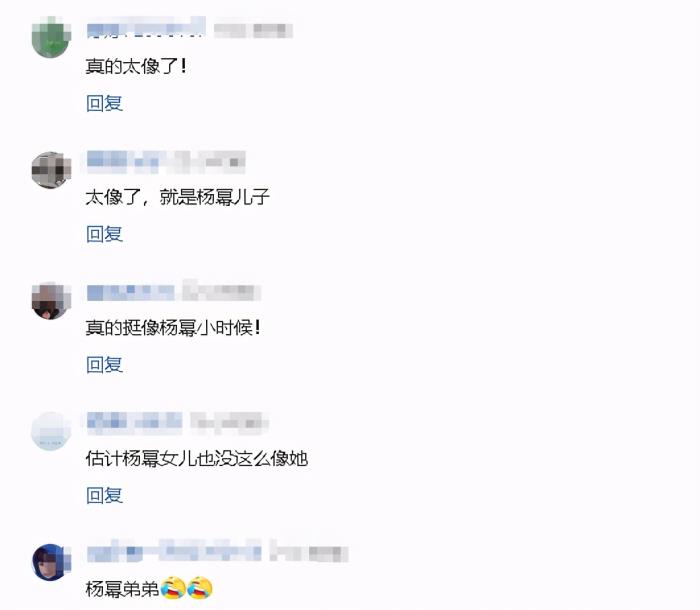Open pale avatar beside the '估计杨幂女儿' comment
This screenshot has height=610, width=700.
pyautogui.click(x=51, y=431)
